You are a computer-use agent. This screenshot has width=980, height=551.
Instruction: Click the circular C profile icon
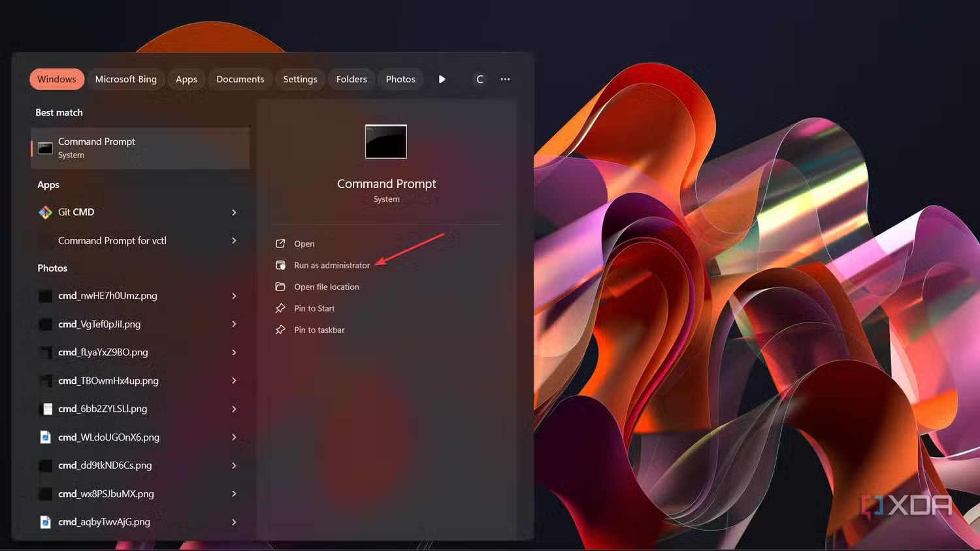(x=480, y=79)
